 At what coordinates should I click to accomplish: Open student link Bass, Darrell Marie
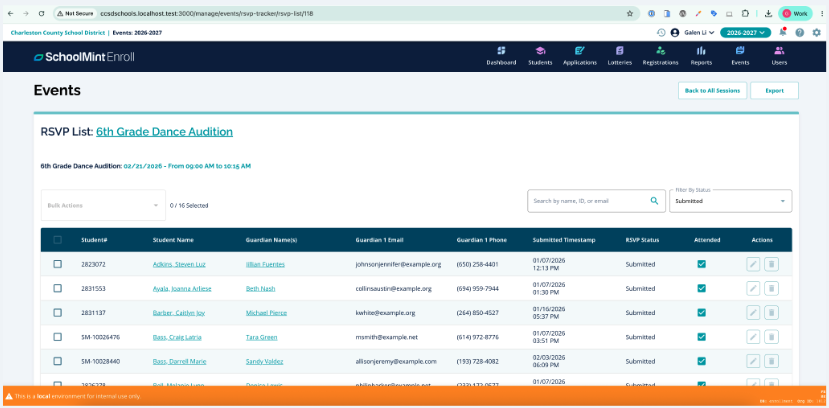tap(179, 361)
